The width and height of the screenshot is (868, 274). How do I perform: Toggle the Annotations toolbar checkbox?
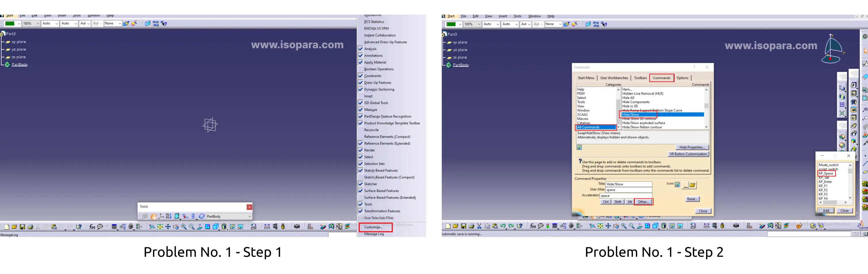point(360,55)
